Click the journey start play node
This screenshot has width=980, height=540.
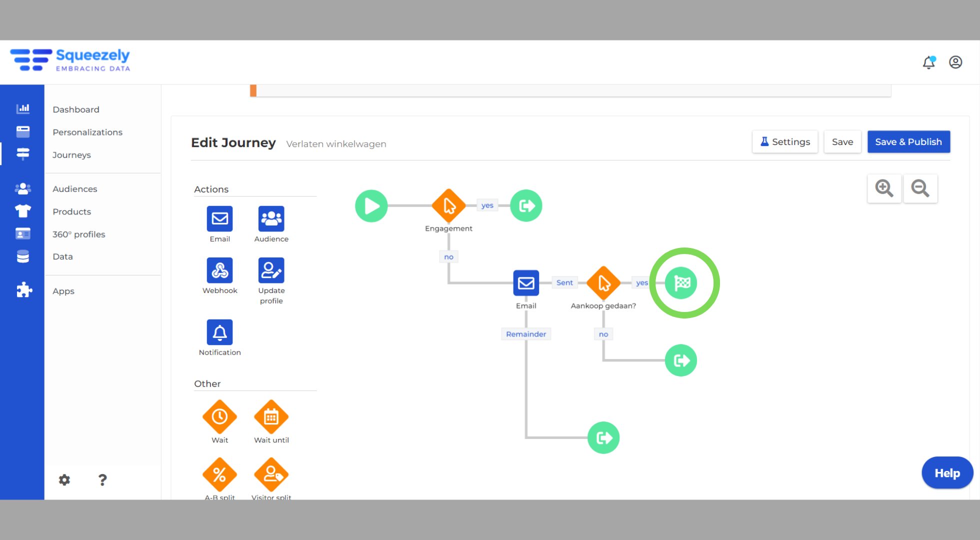pyautogui.click(x=371, y=205)
